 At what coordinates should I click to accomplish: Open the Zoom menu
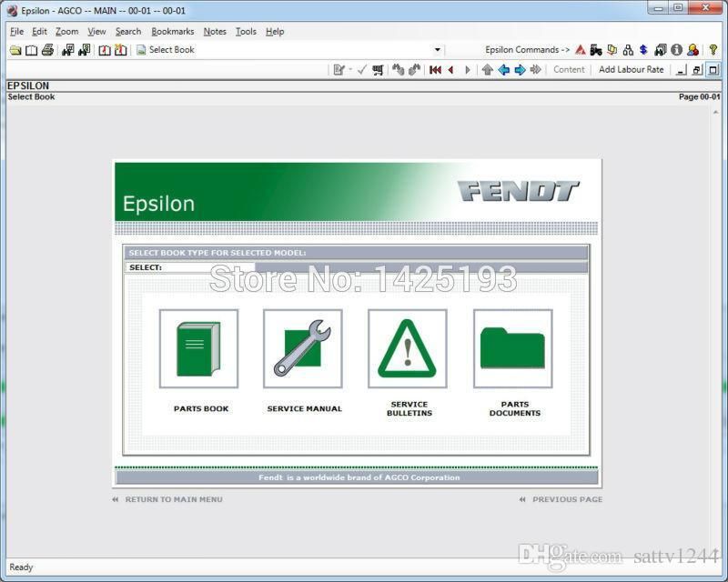click(x=66, y=31)
